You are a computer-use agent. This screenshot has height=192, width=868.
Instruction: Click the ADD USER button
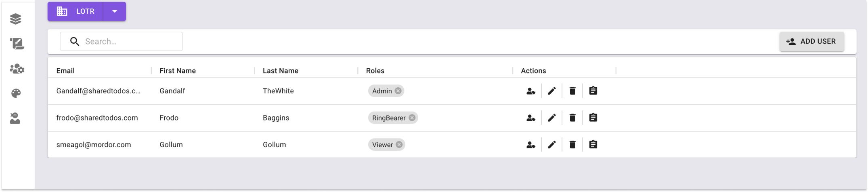tap(811, 41)
